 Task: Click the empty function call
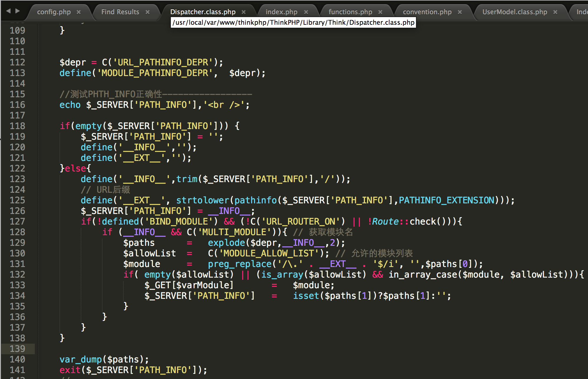point(89,126)
